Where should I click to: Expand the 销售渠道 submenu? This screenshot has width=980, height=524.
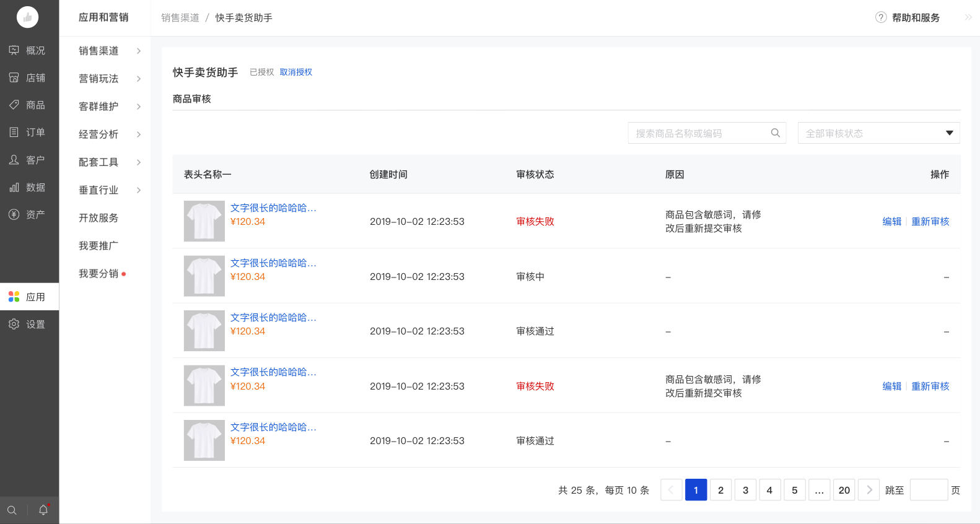coord(139,51)
